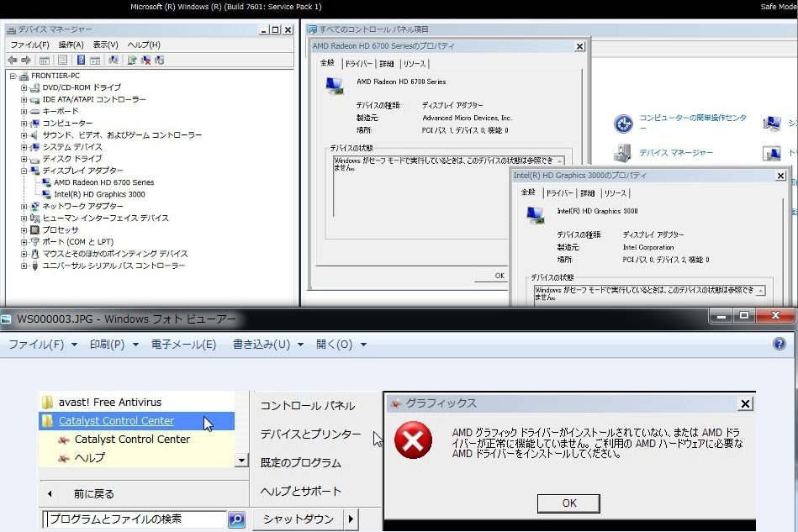This screenshot has height=532, width=798.
Task: Collapse ディスプレイ アダプター node
Action: [x=24, y=171]
